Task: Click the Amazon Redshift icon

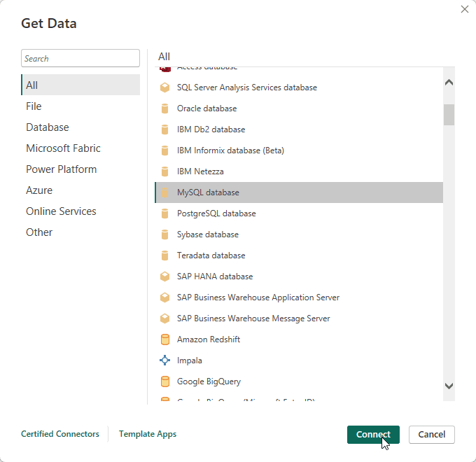Action: (x=164, y=339)
